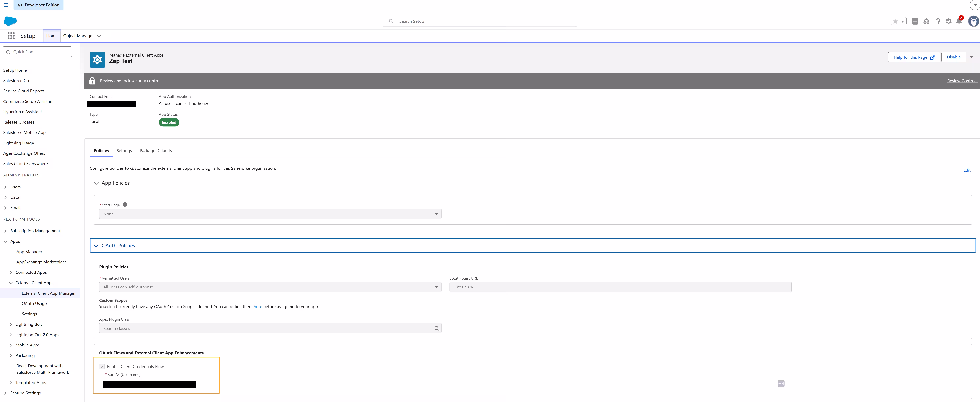Screen dimensions: 980x402
Task: Toggle Enable Client Credentials Flow checkbox
Action: [102, 367]
